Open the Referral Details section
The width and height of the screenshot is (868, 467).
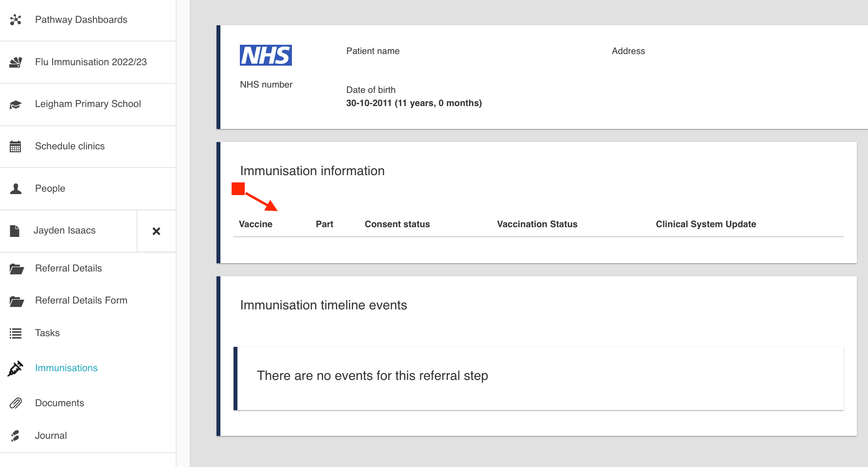point(68,269)
